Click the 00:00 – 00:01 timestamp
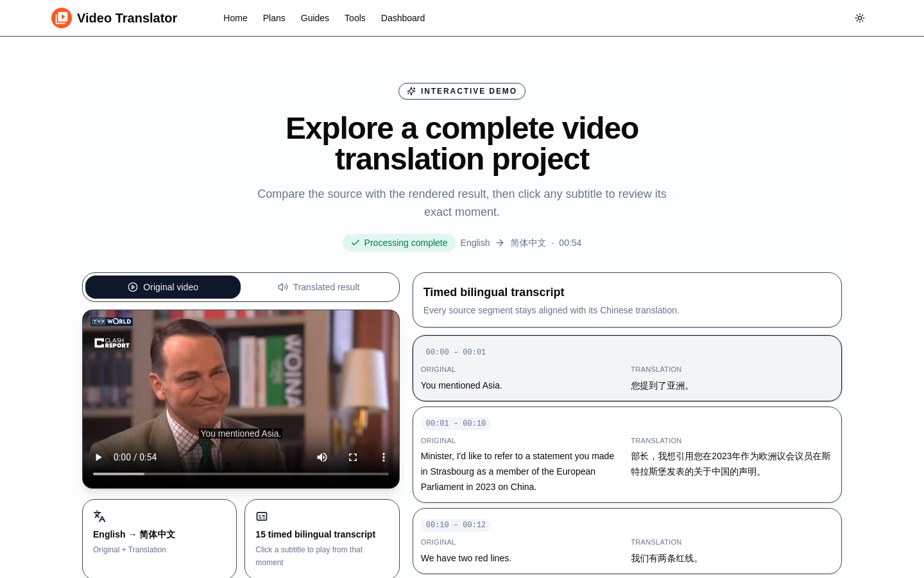The image size is (924, 578). [456, 352]
